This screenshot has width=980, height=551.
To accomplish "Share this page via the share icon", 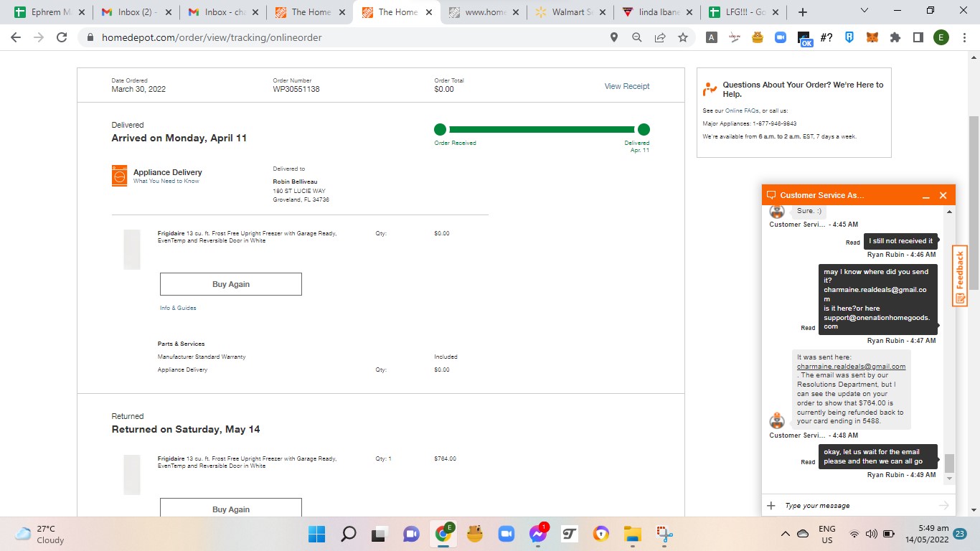I will pos(660,37).
